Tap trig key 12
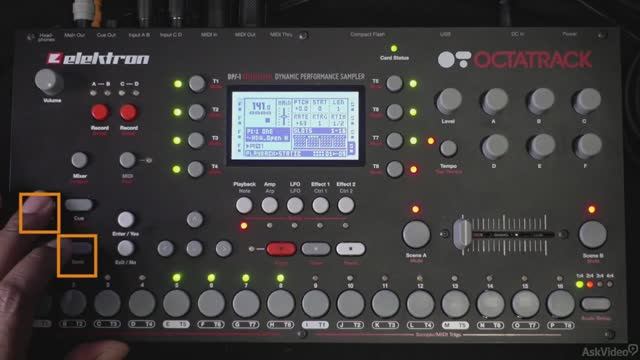 [x=420, y=303]
